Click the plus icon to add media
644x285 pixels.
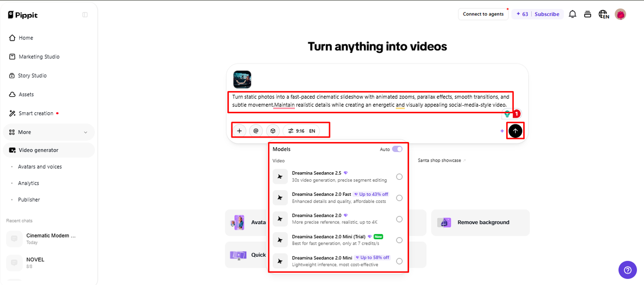coord(239,131)
